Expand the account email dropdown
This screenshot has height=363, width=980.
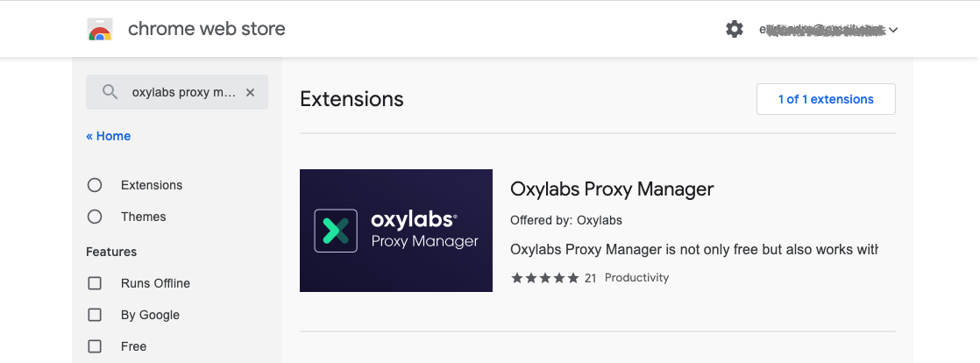(892, 30)
